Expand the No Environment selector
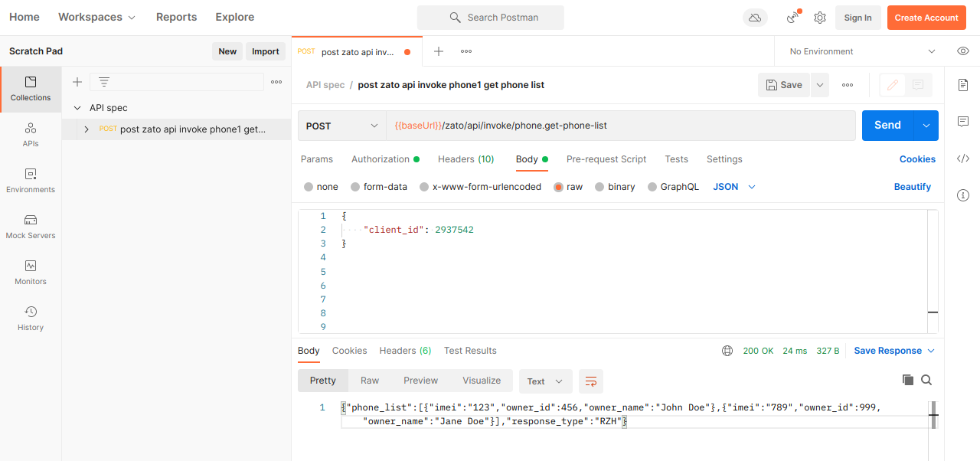 point(862,51)
